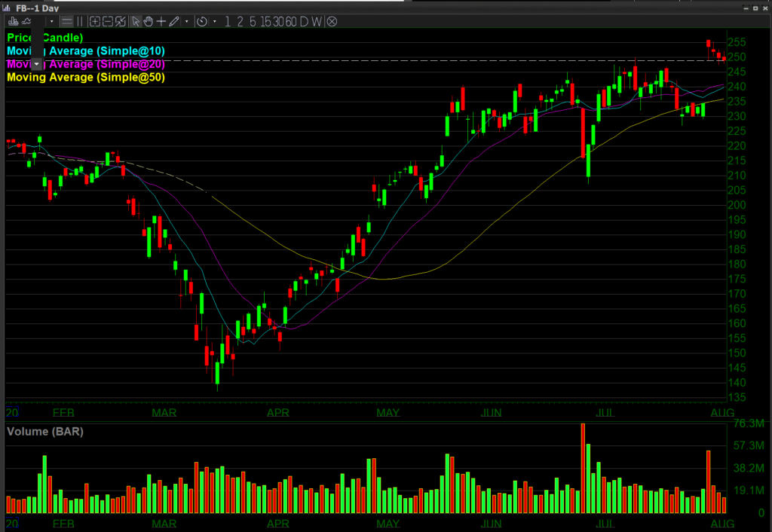Click the circled X close icon in toolbar
Image resolution: width=772 pixels, height=532 pixels.
(x=331, y=21)
